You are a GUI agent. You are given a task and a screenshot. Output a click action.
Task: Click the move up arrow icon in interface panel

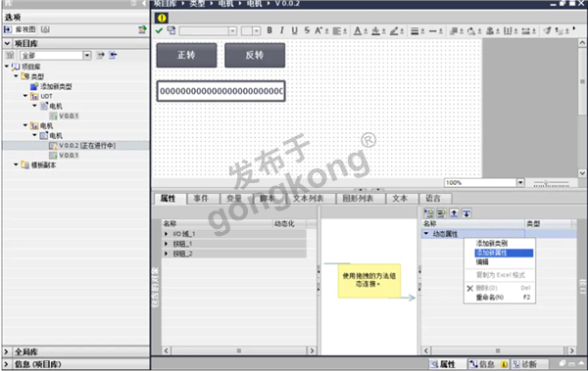[454, 213]
